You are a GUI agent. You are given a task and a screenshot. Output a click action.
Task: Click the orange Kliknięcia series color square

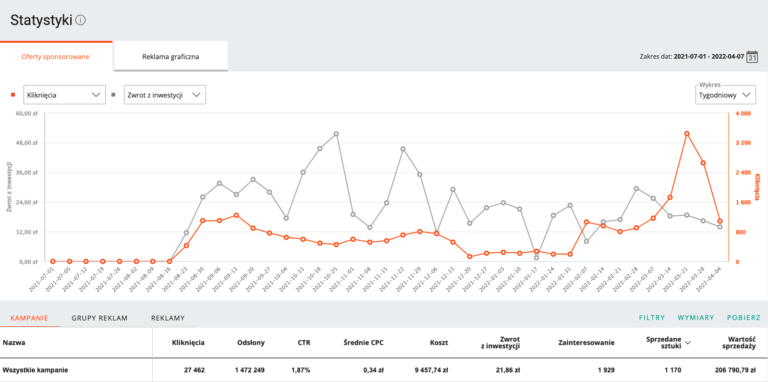click(13, 95)
